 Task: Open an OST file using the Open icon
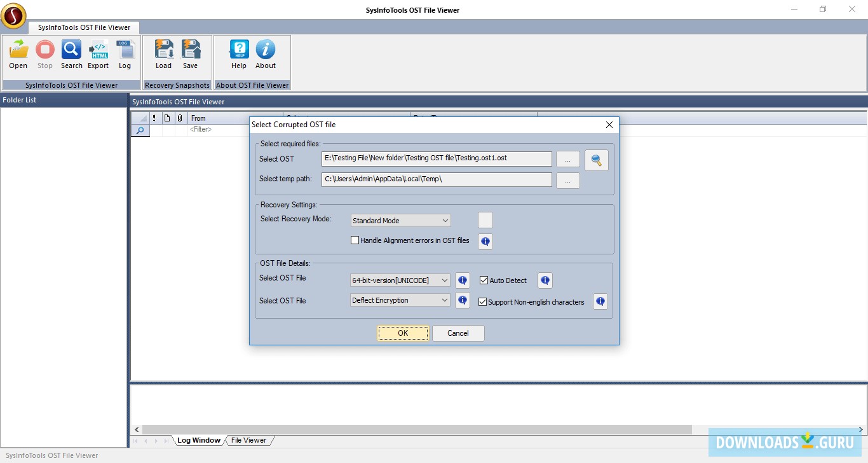(18, 54)
